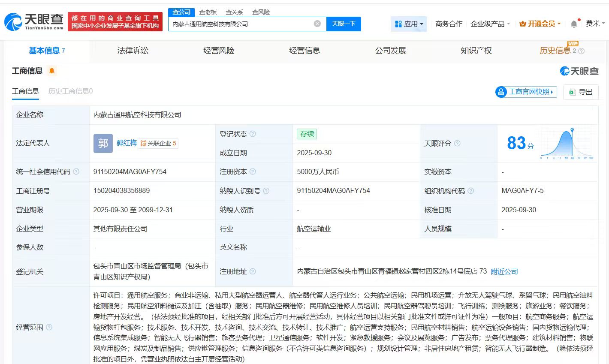Switch to the 法律诉讼 tab
The image size is (609, 364).
coord(133,51)
